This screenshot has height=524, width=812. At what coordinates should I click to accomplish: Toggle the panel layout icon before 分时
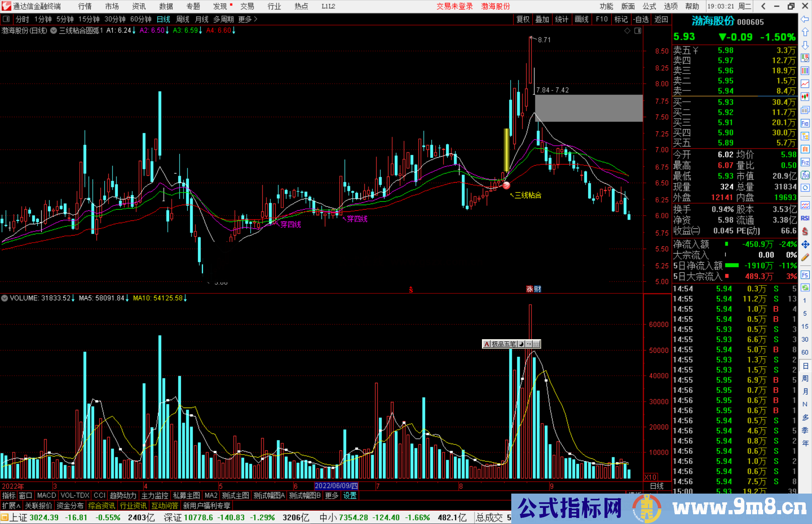6,19
